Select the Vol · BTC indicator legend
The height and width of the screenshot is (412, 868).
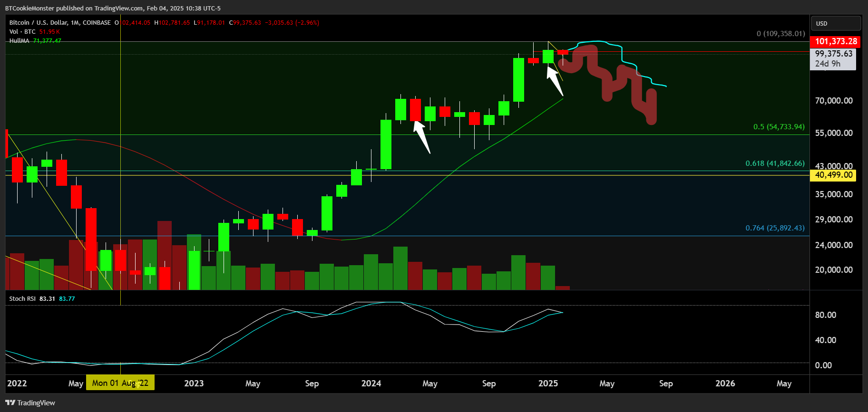tap(22, 31)
